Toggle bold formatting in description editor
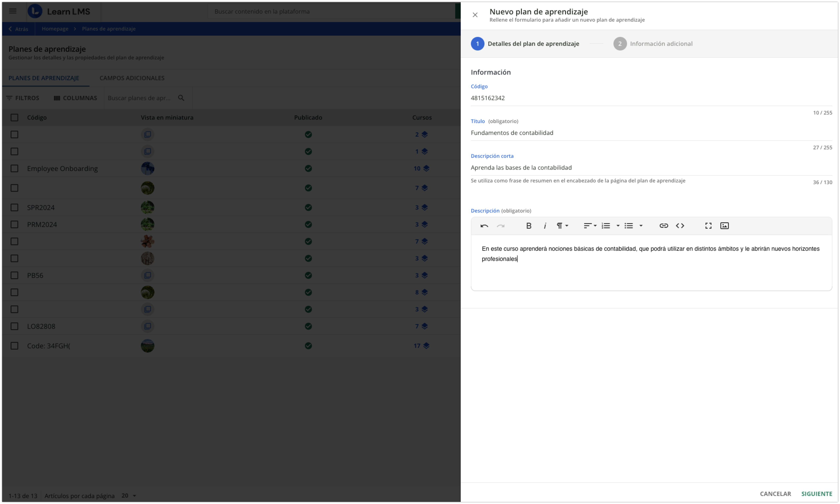 pyautogui.click(x=529, y=226)
